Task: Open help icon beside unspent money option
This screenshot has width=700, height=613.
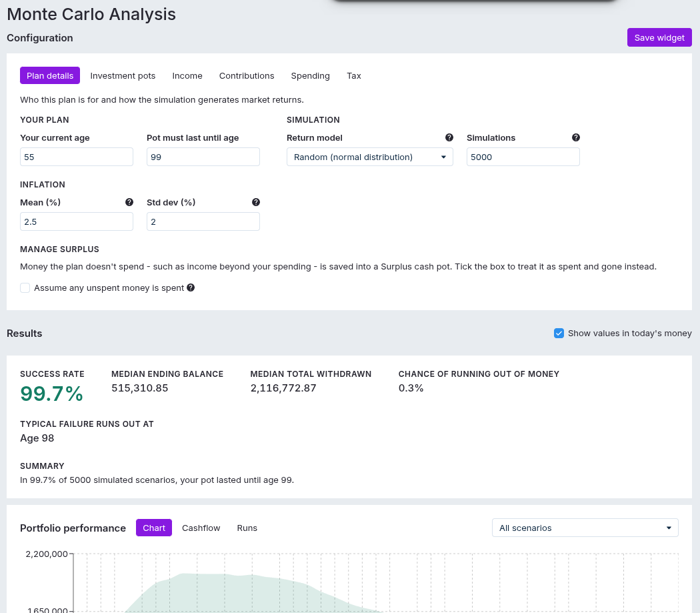Action: [x=191, y=287]
